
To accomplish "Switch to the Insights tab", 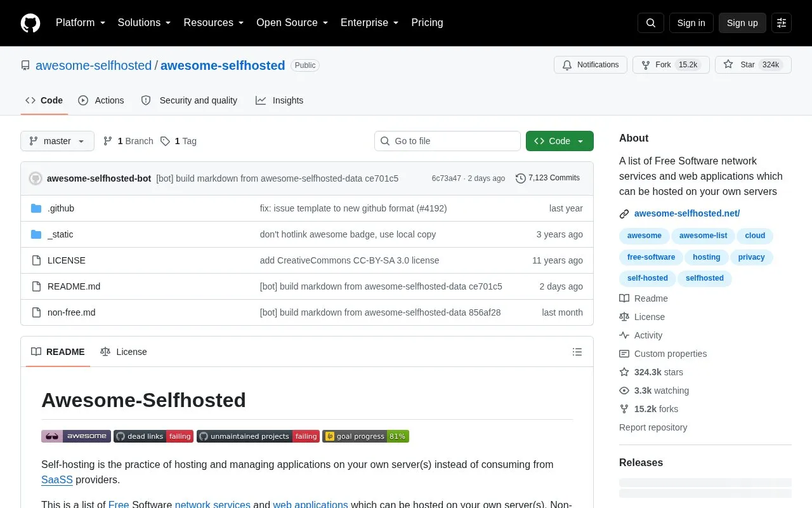I will click(x=280, y=100).
